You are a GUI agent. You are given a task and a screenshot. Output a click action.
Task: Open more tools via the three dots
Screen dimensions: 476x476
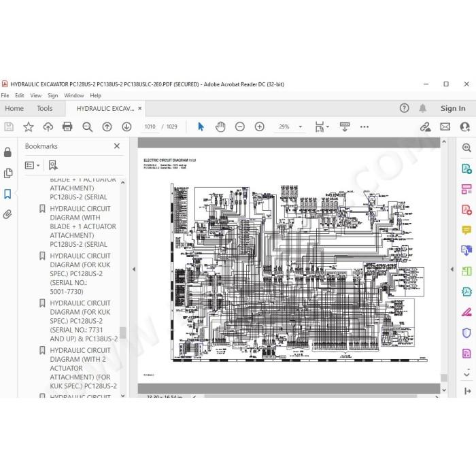pos(364,127)
